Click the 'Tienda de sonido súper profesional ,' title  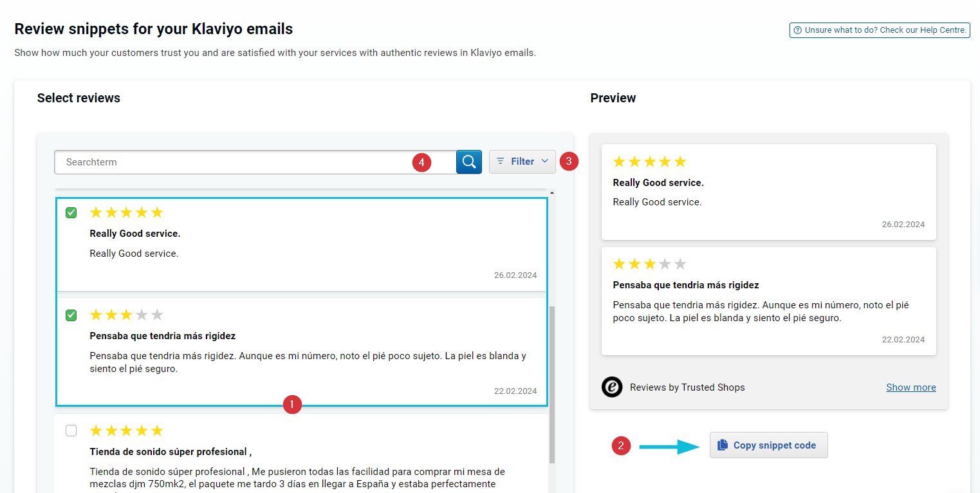171,452
